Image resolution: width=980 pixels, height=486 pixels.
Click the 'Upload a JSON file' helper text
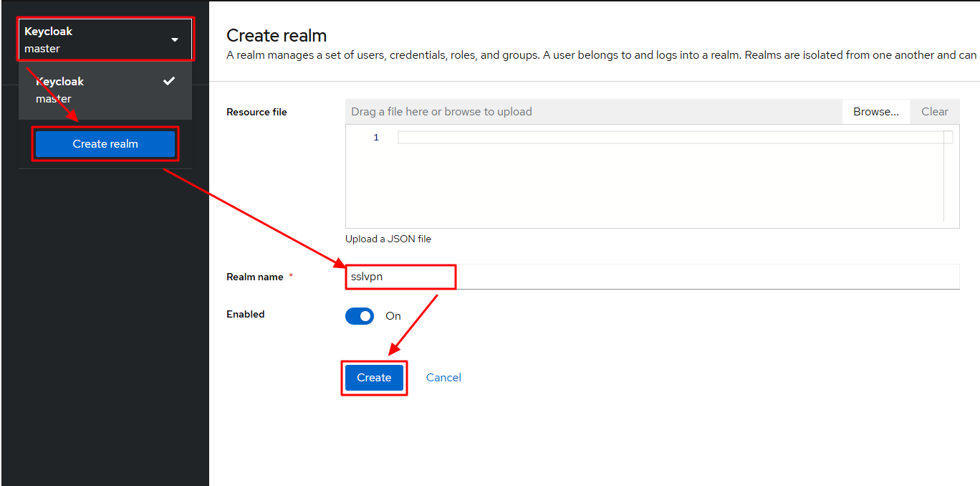(388, 239)
